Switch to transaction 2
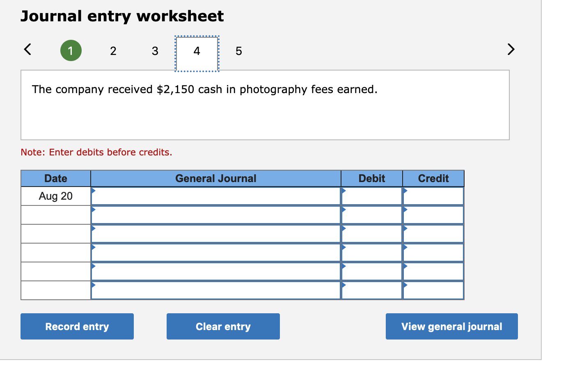This screenshot has width=568, height=392. [113, 51]
